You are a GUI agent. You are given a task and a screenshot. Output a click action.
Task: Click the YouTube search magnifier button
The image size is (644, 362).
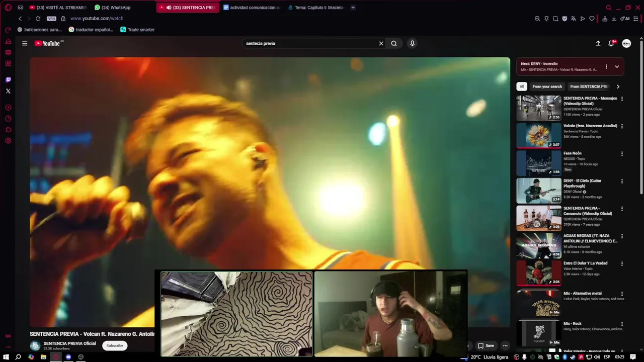[394, 43]
